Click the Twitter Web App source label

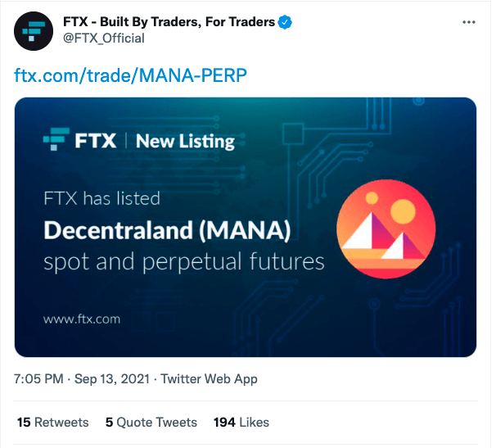coord(209,378)
